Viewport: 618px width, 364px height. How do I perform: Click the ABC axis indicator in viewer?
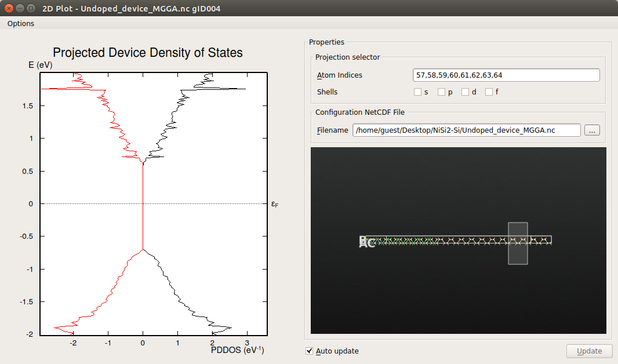(366, 242)
